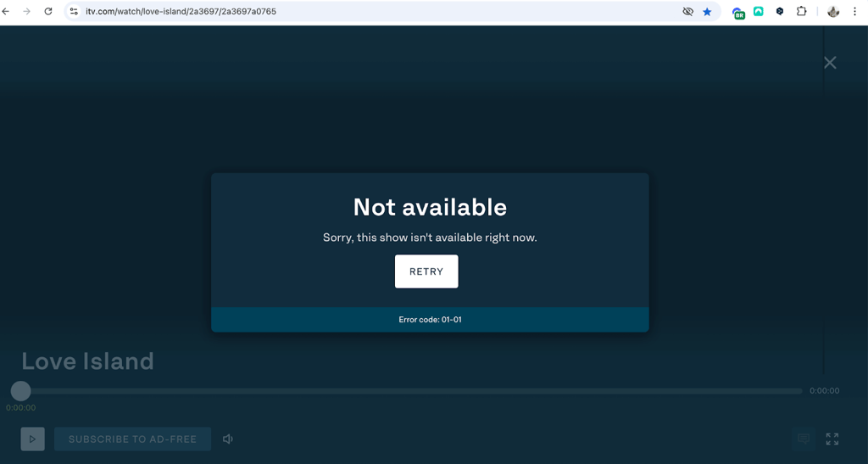Screen dimensions: 868x464
Task: Click the 'Not available' heading
Action: point(430,207)
